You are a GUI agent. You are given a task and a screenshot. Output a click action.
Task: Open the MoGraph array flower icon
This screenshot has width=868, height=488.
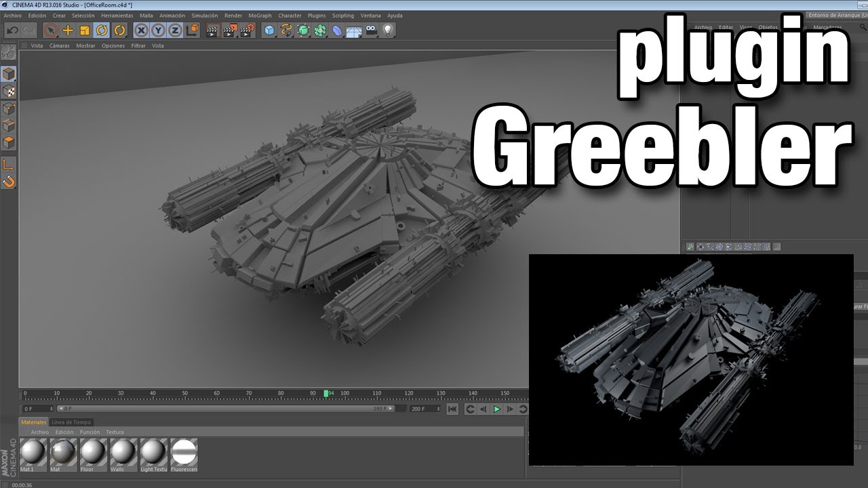pyautogui.click(x=320, y=30)
